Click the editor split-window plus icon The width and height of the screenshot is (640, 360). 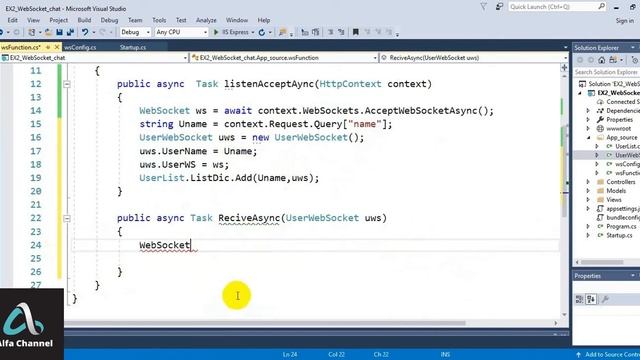(x=564, y=68)
